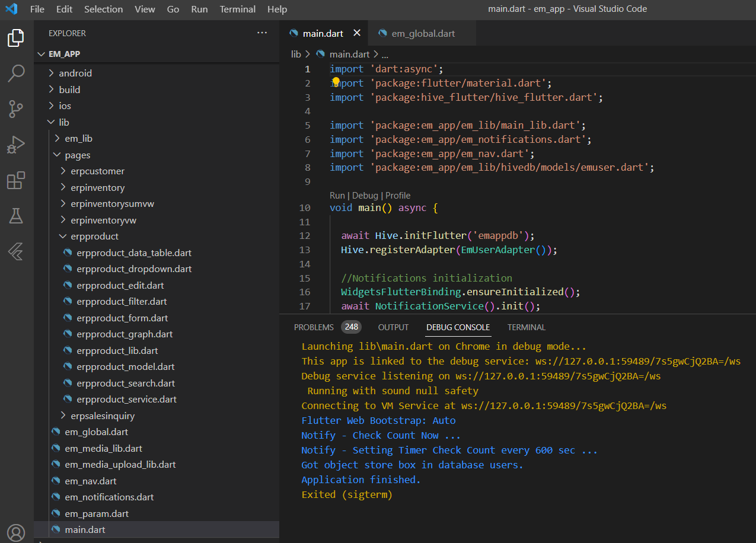
Task: Open the Terminal menu
Action: 238,9
